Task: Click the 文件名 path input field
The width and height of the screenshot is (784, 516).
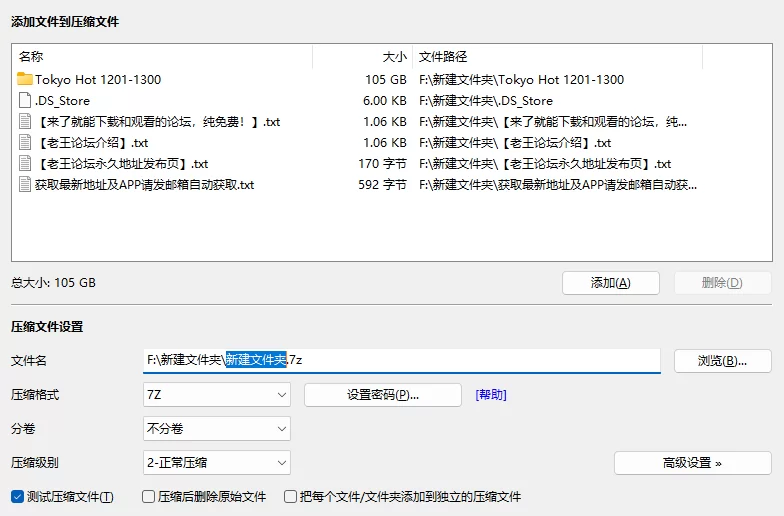Action: point(402,360)
